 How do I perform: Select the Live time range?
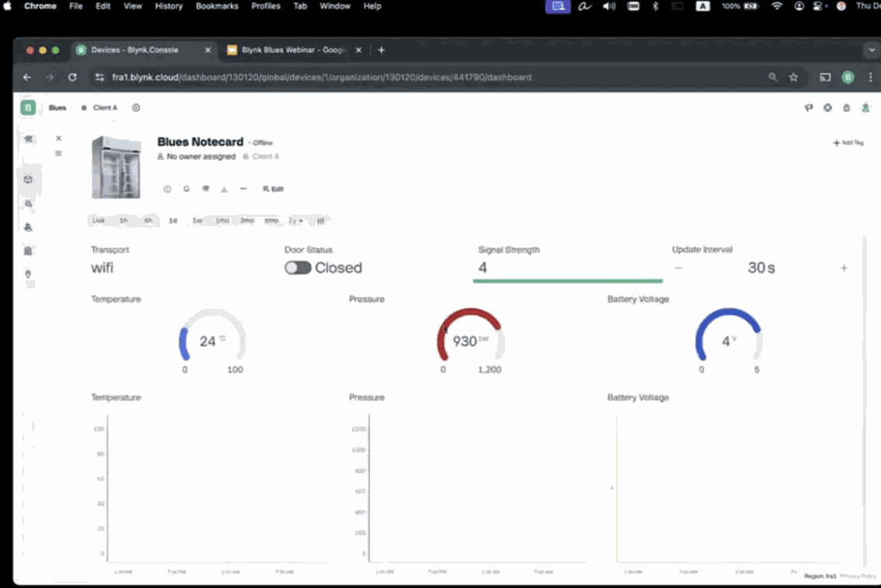point(98,221)
